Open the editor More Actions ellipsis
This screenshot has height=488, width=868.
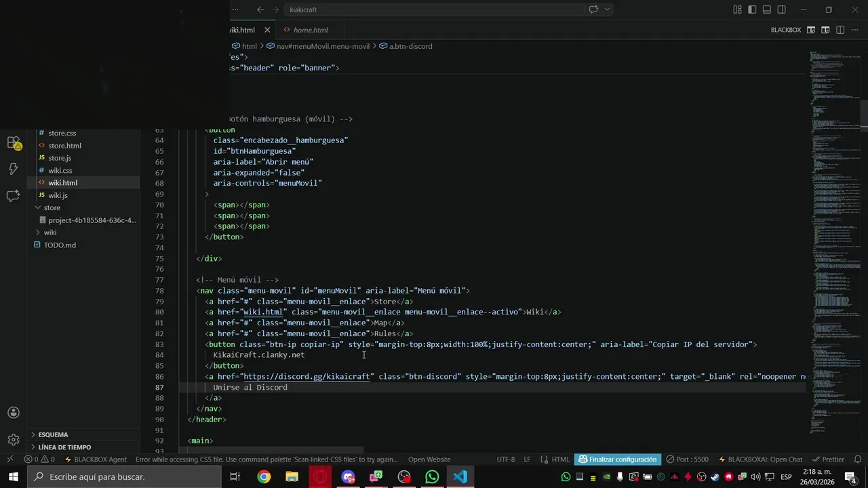coord(854,30)
